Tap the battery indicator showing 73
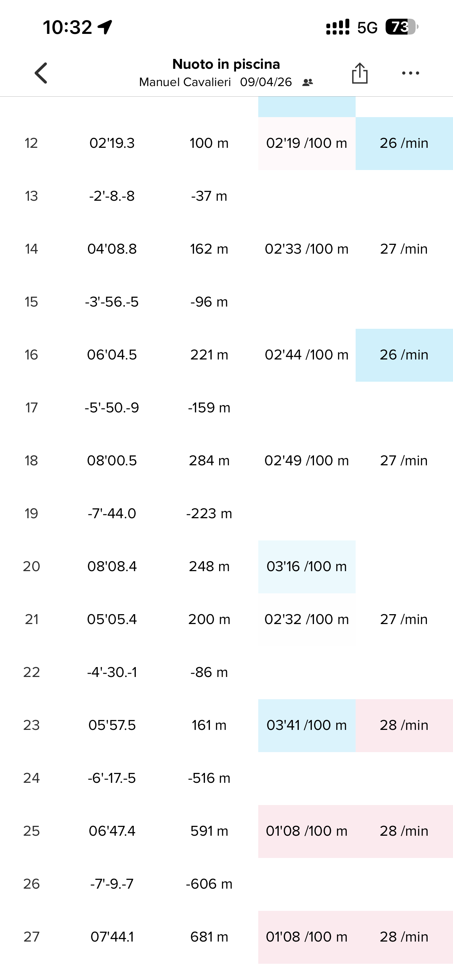The image size is (453, 980). 401,27
